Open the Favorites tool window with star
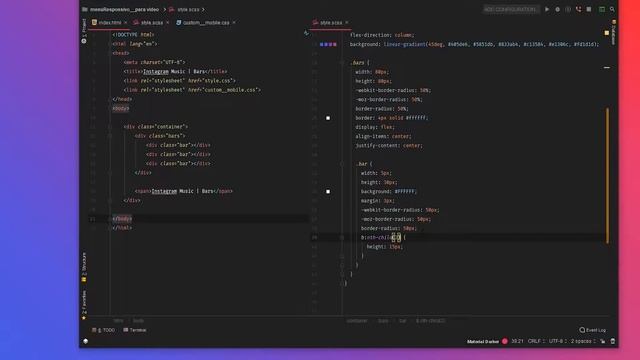Viewport: 640px width, 360px height. coord(84,305)
